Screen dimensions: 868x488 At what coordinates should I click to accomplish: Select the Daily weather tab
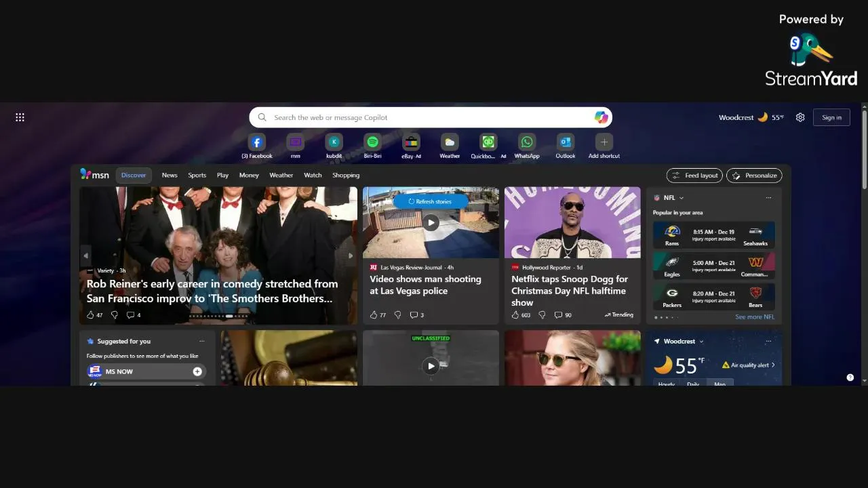click(693, 384)
